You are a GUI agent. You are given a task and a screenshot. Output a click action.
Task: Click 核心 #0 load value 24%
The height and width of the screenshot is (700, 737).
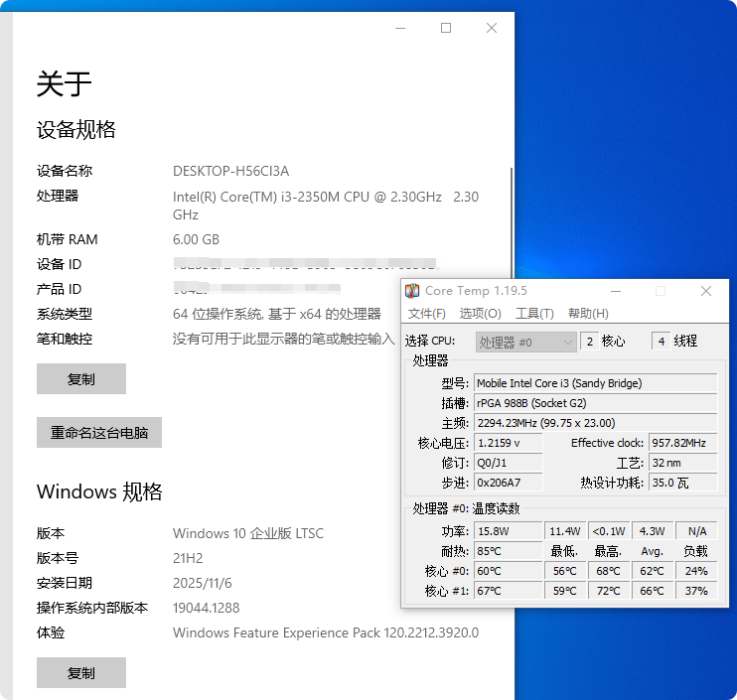696,571
